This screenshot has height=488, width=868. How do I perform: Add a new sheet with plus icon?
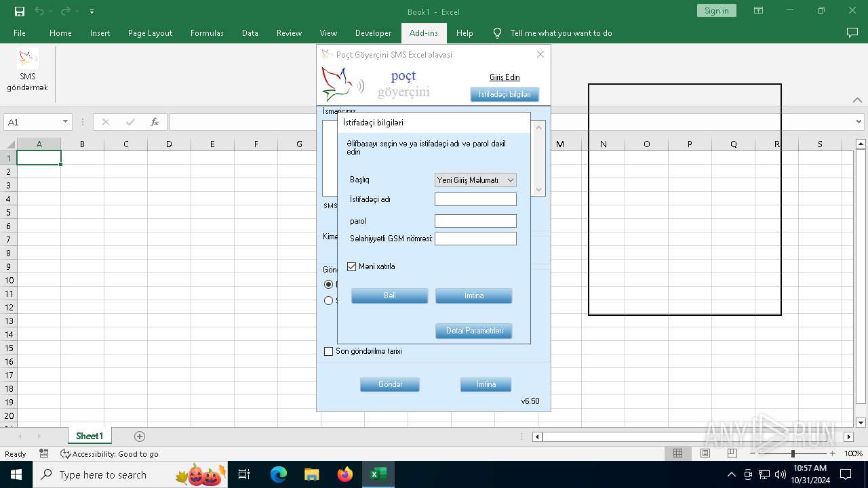(x=140, y=436)
